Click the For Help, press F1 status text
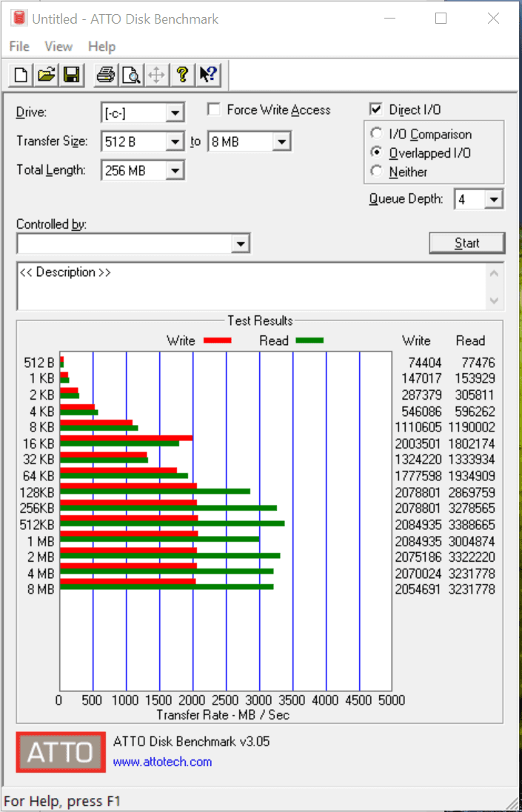Screen dimensions: 522x812 [62, 801]
